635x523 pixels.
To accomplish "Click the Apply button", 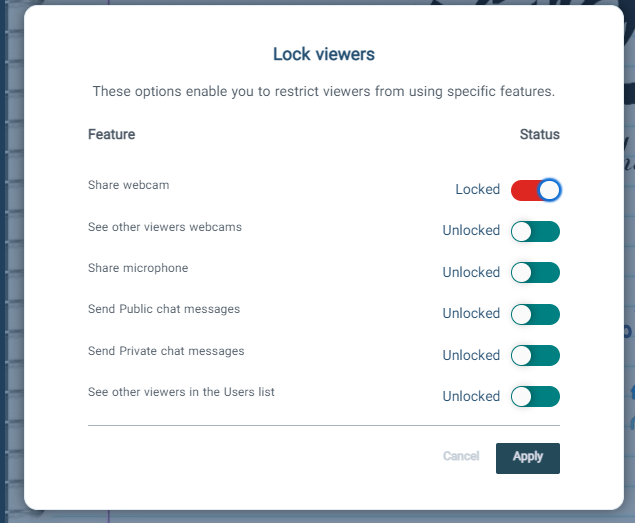I will 528,458.
